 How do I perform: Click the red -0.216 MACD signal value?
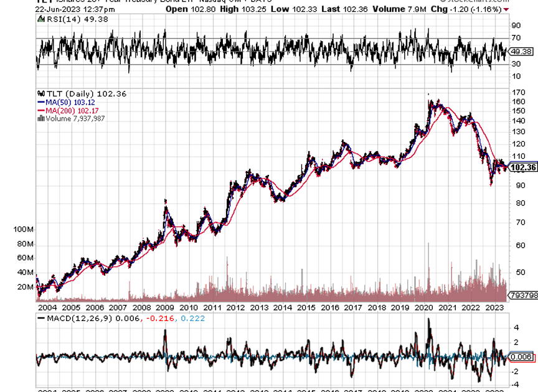point(160,318)
